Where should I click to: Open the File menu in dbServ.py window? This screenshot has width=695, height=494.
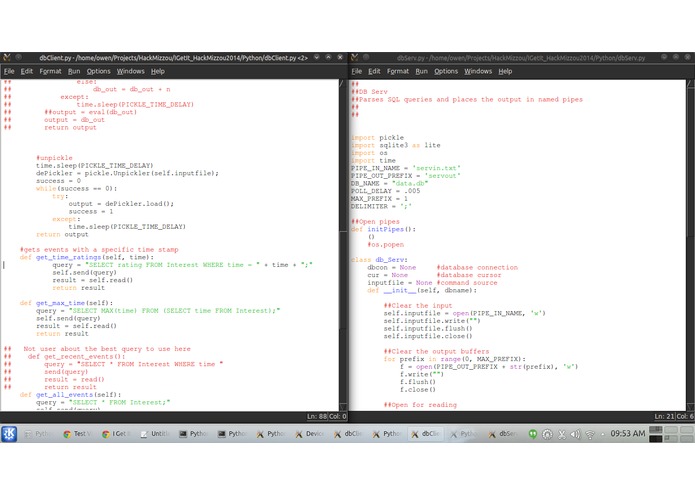click(x=356, y=71)
